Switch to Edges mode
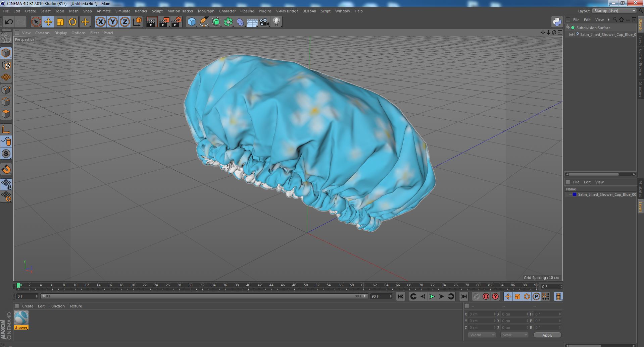This screenshot has height=347, width=644. 6,102
